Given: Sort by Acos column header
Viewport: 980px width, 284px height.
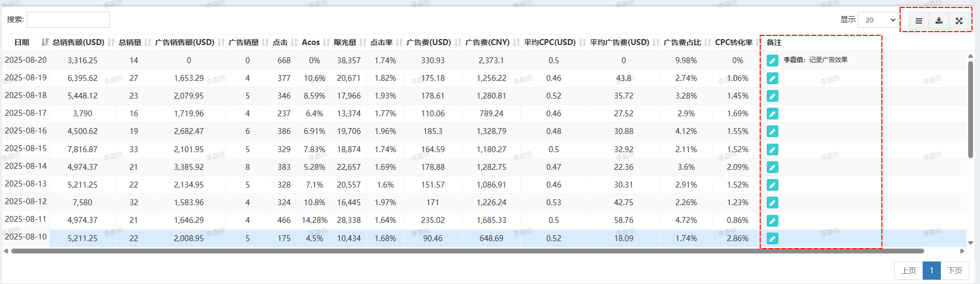Looking at the screenshot, I should (x=310, y=42).
